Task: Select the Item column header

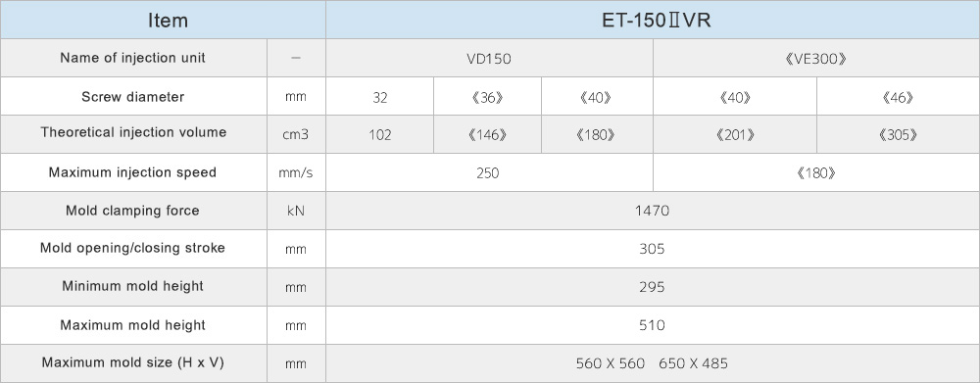Action: coord(163,20)
